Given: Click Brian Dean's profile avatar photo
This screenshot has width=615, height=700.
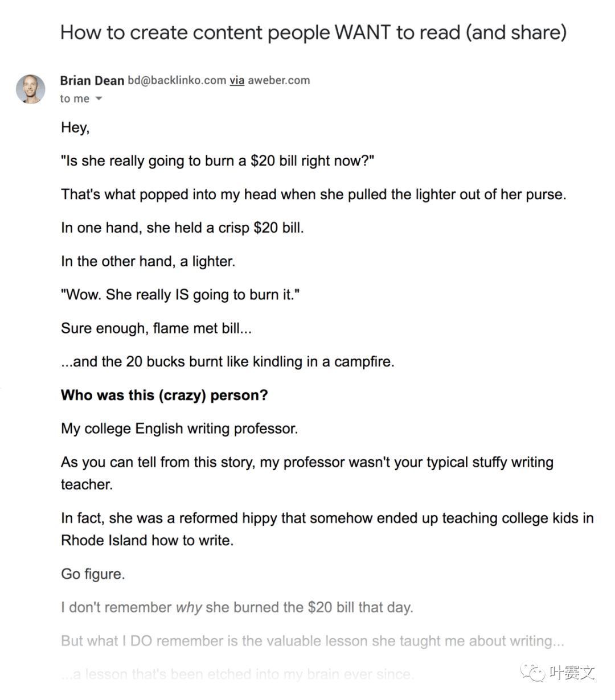Looking at the screenshot, I should point(30,89).
